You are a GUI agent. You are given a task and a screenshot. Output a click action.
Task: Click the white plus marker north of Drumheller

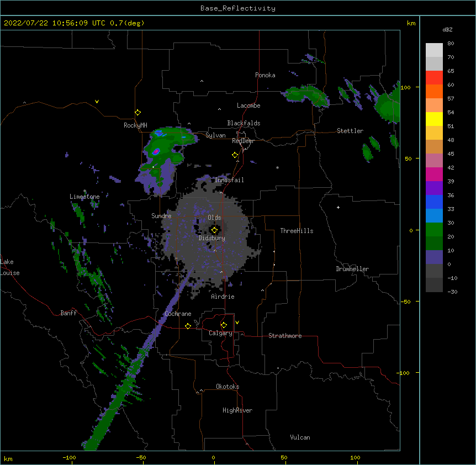[x=338, y=207]
